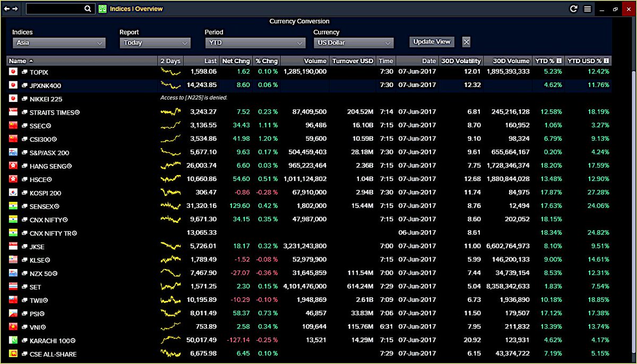The width and height of the screenshot is (637, 364).
Task: Click the TOPIX row window icon
Action: point(24,72)
